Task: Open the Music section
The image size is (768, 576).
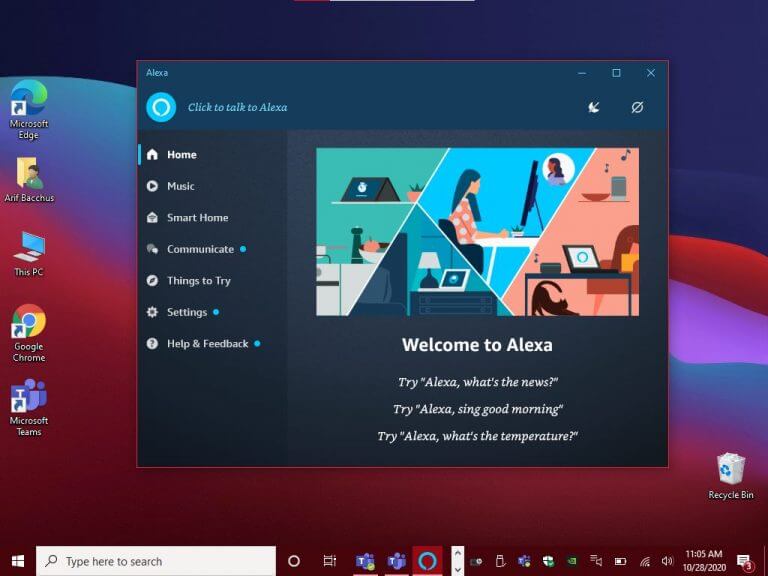Action: click(213, 186)
